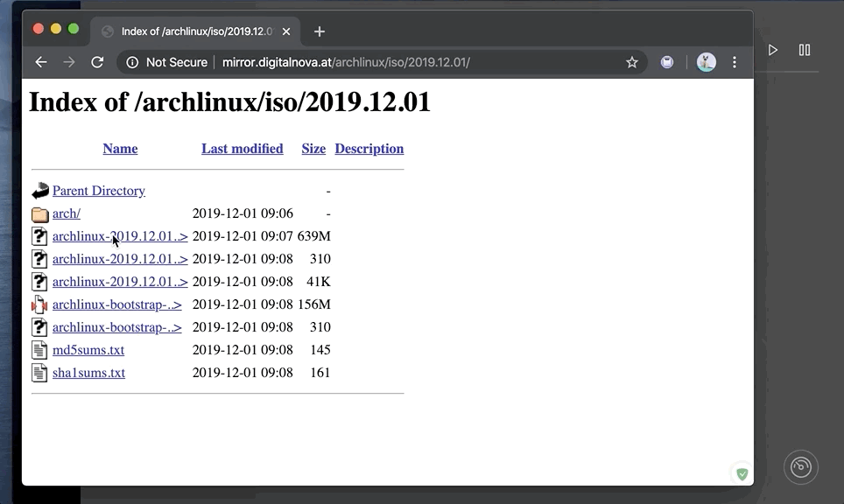The height and width of the screenshot is (504, 844).
Task: Open the 41K archlinux-2019.12.01 file link
Action: pos(120,282)
